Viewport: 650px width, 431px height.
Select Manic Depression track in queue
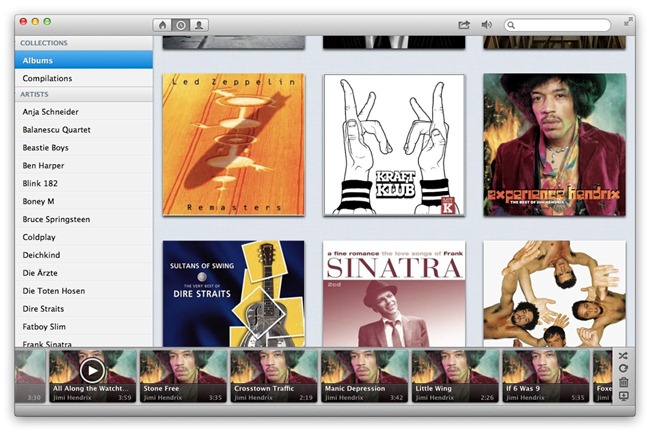(x=364, y=376)
